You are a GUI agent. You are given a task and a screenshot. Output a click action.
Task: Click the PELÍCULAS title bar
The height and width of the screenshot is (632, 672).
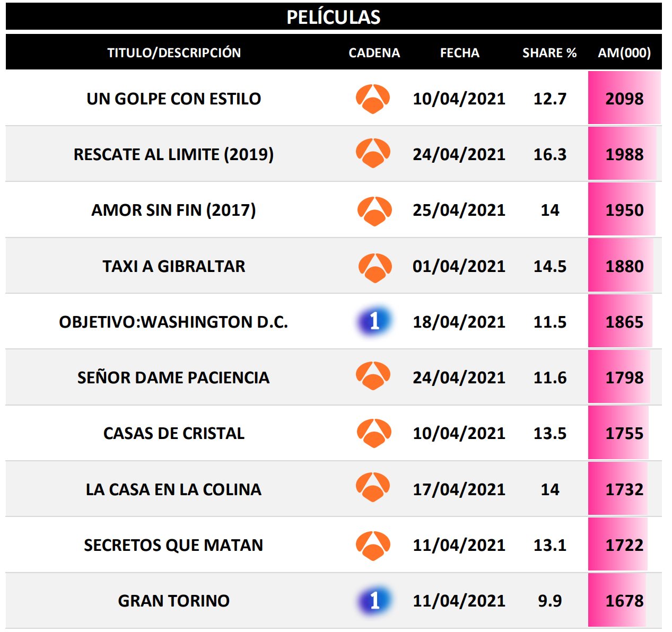(334, 17)
